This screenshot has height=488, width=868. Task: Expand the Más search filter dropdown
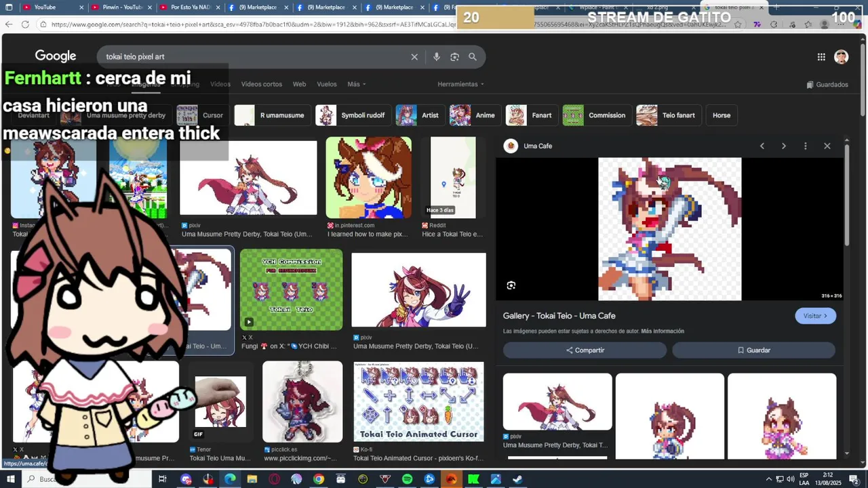click(357, 84)
